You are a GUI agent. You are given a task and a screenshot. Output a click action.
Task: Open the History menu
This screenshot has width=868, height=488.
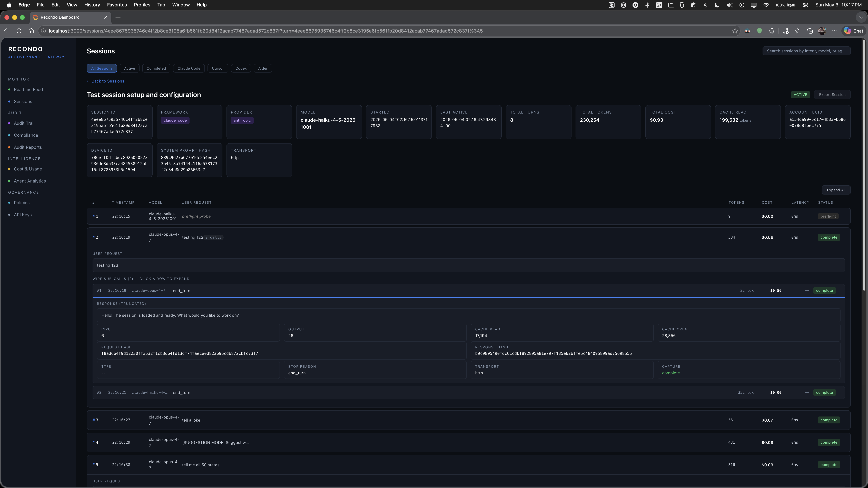pos(92,5)
